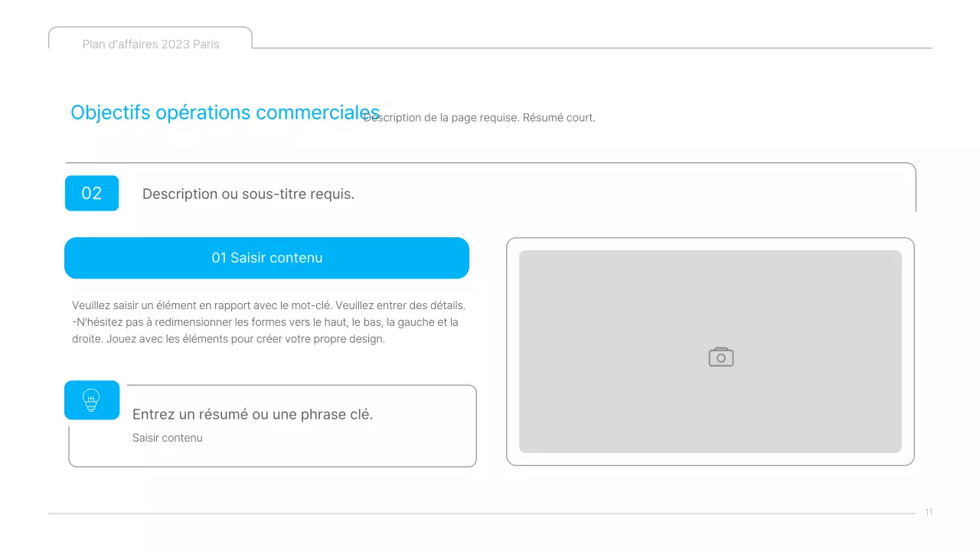This screenshot has width=980, height=551.
Task: Click the 01 Saisir contenu button
Action: point(266,258)
